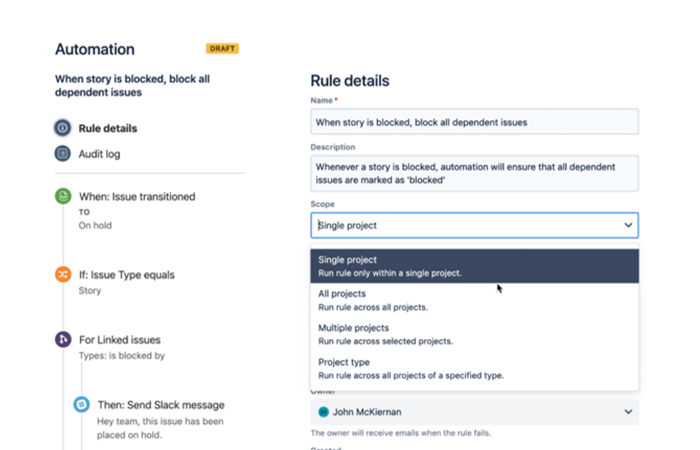
Task: Click the Audit log icon
Action: pos(62,154)
